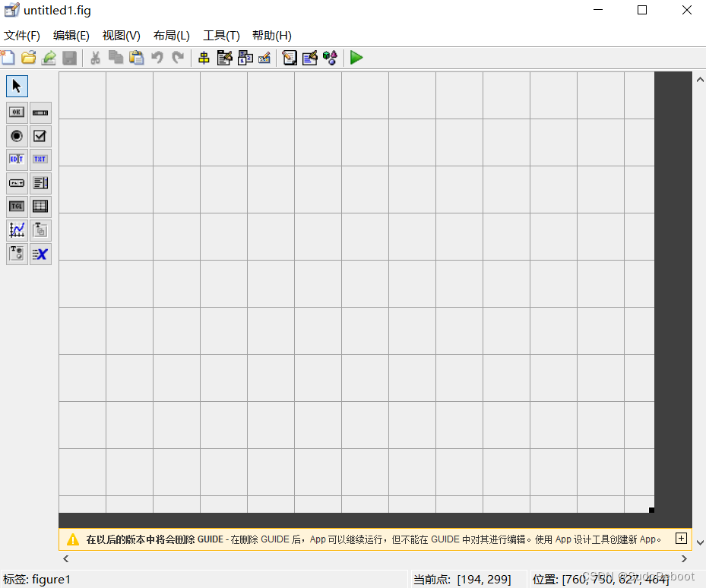This screenshot has height=588, width=706.
Task: Open the Property Inspector icon
Action: [310, 58]
